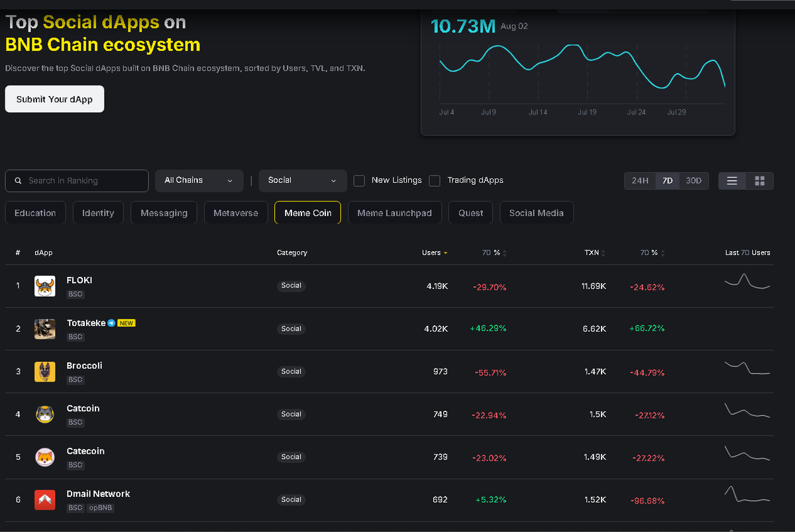View Dmail Network's 7D users sparkline
The image size is (795, 532).
pos(747,494)
